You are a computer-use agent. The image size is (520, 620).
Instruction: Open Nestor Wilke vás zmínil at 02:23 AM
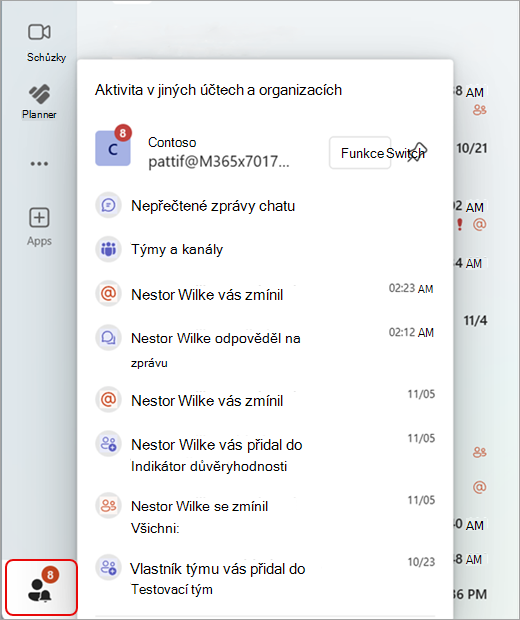pos(265,294)
